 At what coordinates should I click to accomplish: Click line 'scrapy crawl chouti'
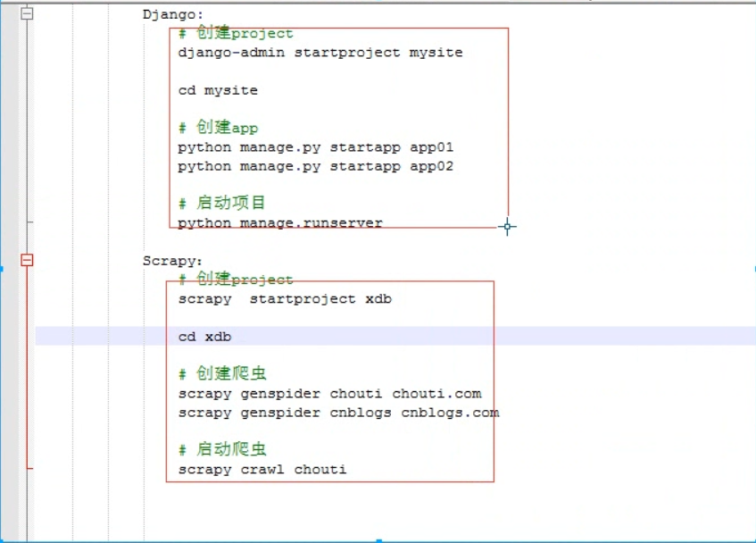pos(262,470)
